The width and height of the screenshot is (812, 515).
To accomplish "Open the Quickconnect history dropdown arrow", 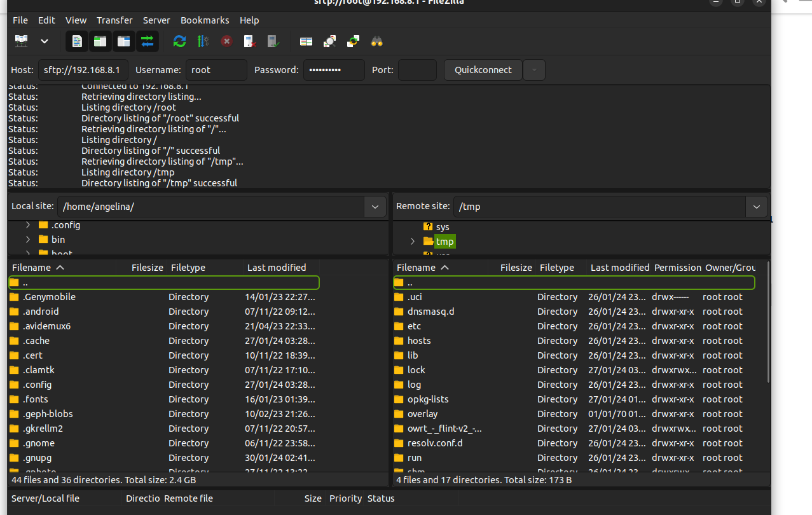I will (x=534, y=70).
